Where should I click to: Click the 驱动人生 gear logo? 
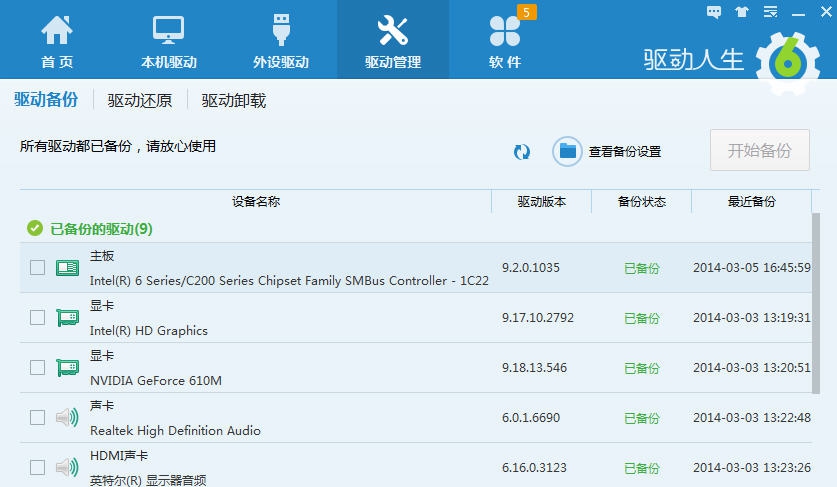click(x=788, y=62)
